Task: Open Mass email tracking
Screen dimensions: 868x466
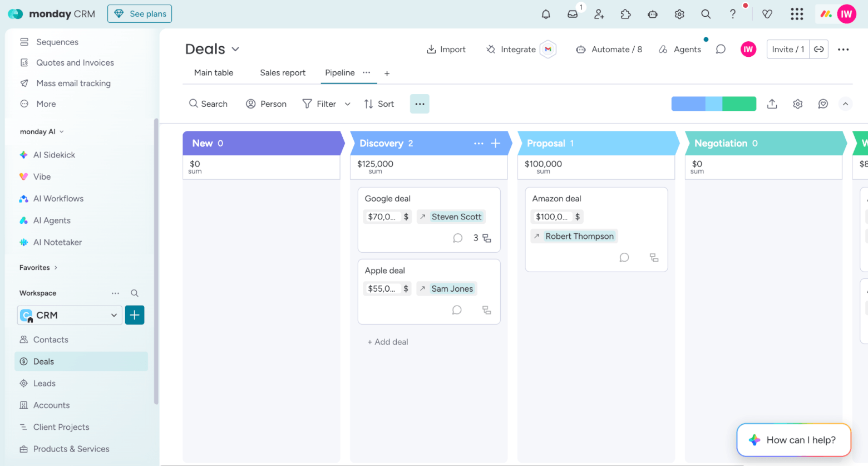Action: pyautogui.click(x=73, y=83)
